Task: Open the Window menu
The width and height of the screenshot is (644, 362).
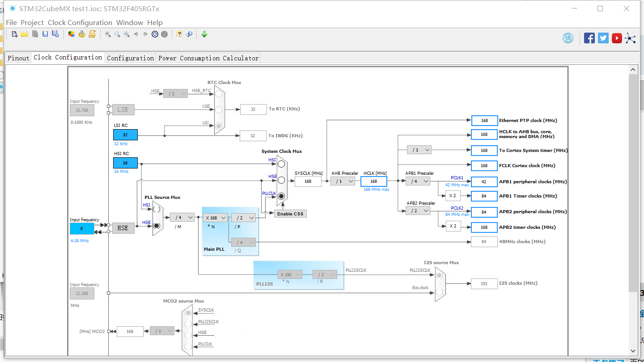Action: (130, 22)
